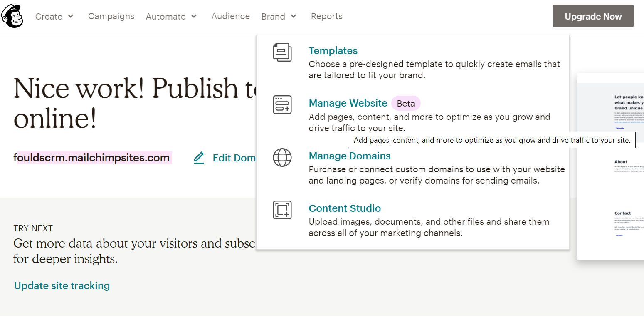The width and height of the screenshot is (644, 325).
Task: Click 'Purchase or connect custom domains' description
Action: [437, 175]
